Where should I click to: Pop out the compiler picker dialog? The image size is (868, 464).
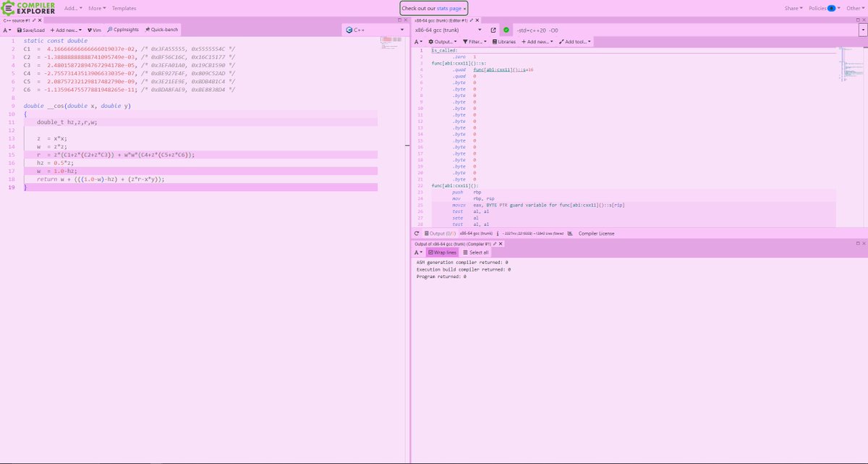(493, 30)
